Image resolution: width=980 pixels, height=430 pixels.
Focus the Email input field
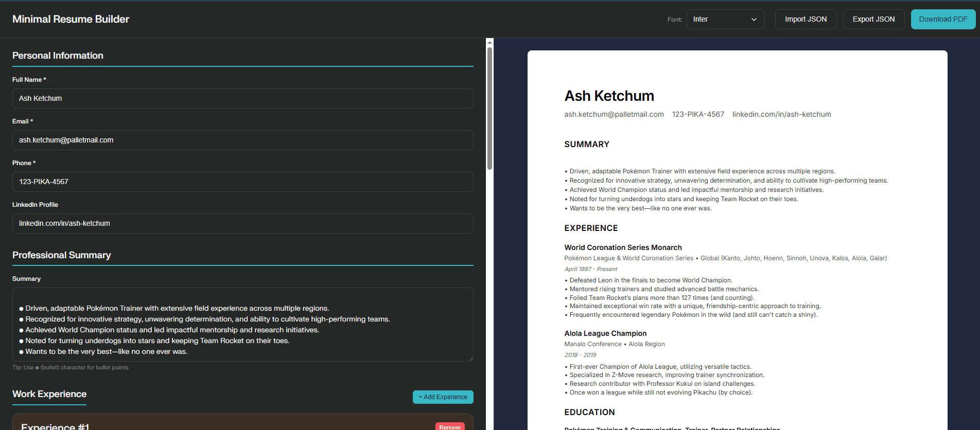coord(242,140)
